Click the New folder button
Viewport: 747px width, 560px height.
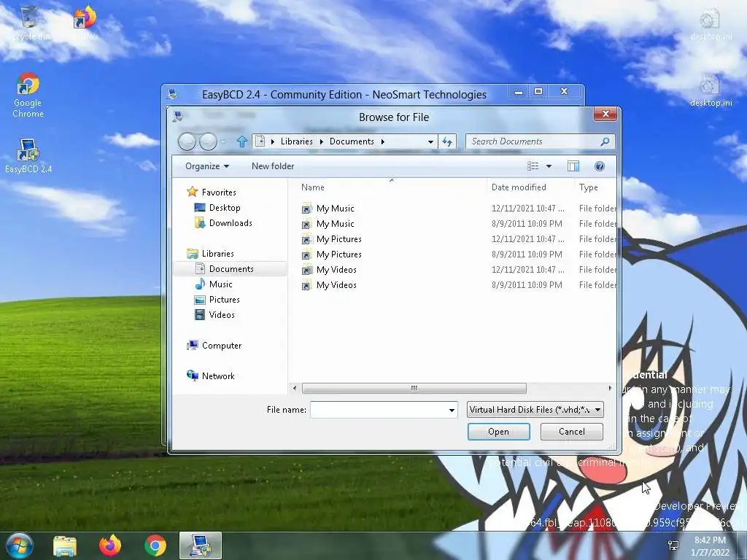273,166
